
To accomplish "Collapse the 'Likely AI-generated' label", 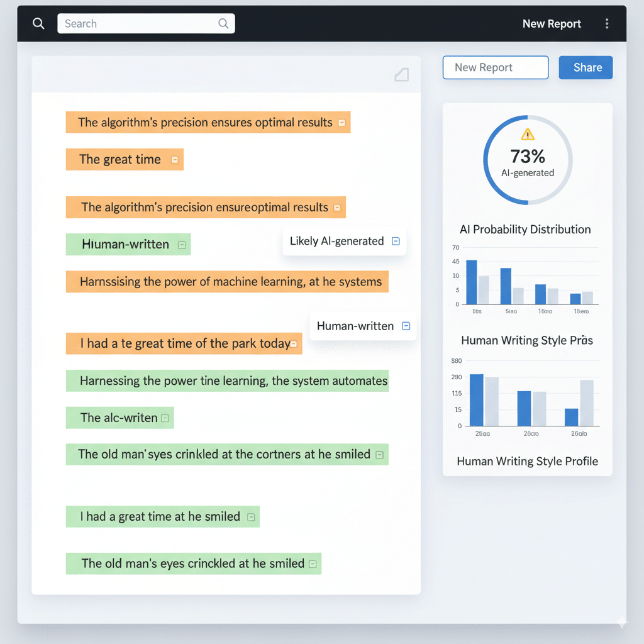I will tap(396, 241).
